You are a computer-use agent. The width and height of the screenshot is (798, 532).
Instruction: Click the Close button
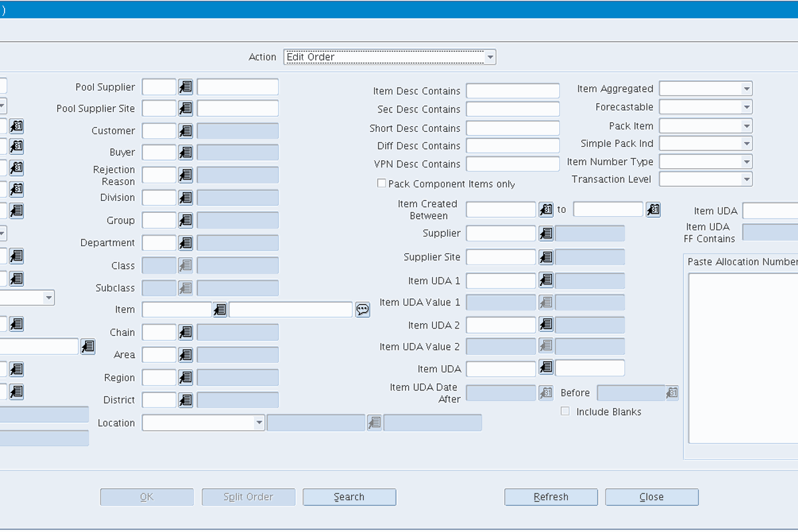click(x=652, y=497)
